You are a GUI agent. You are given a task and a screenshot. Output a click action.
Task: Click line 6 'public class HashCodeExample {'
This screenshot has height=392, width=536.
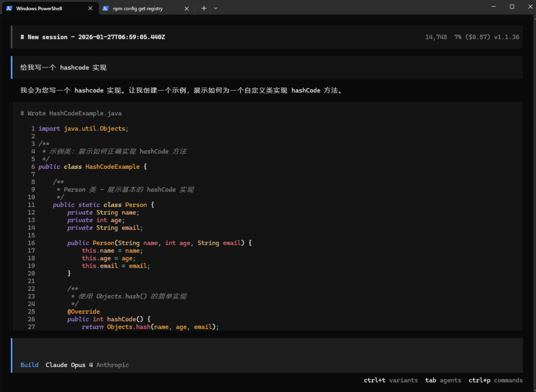point(93,167)
